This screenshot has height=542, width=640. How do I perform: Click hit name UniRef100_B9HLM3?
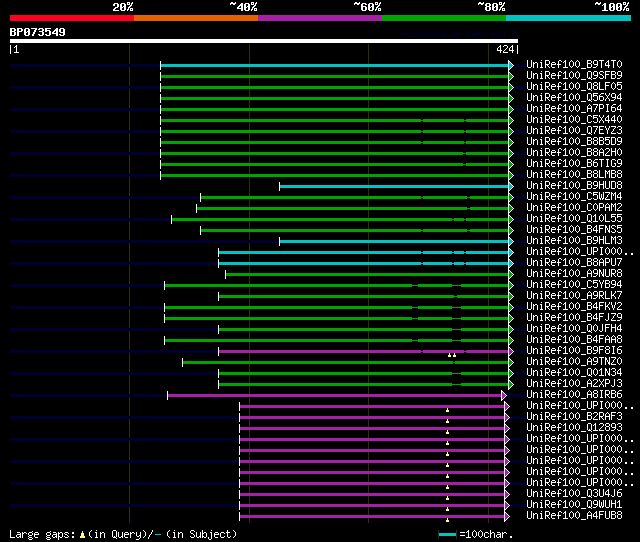click(x=574, y=241)
